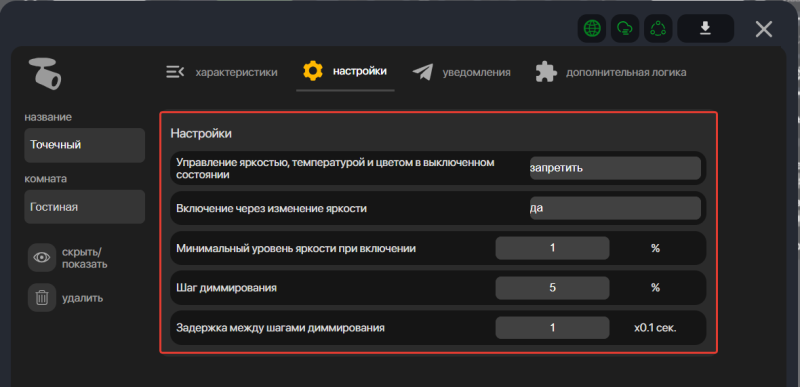800x387 pixels.
Task: Toggle the eye скрыть/показать icon
Action: coord(41,257)
